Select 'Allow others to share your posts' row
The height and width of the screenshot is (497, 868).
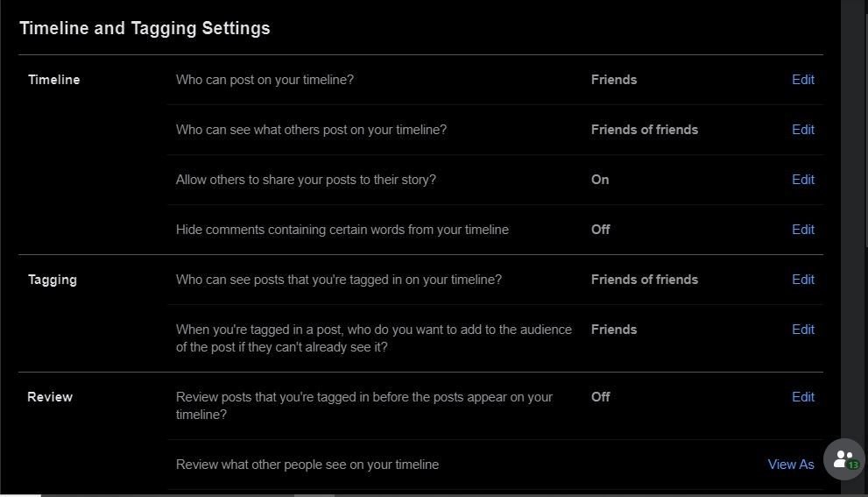(306, 180)
